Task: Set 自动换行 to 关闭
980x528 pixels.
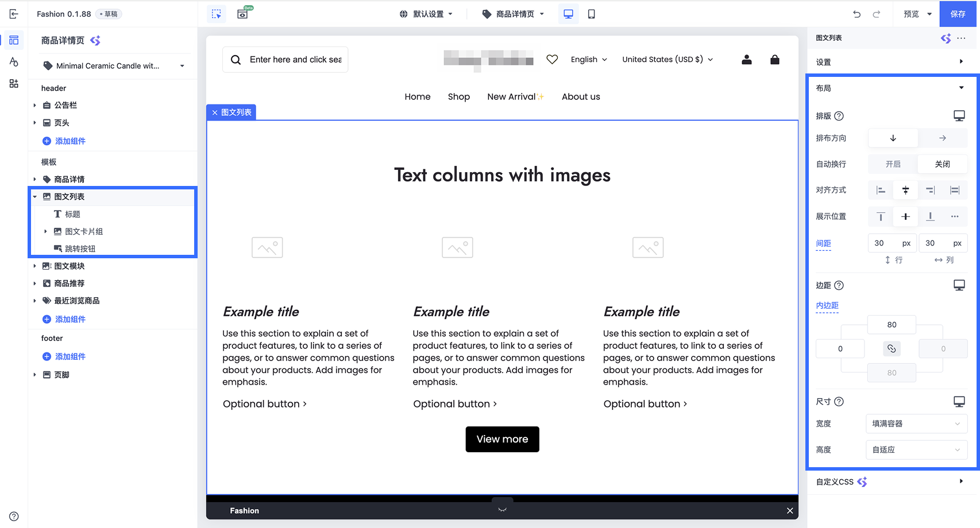Action: pyautogui.click(x=942, y=164)
